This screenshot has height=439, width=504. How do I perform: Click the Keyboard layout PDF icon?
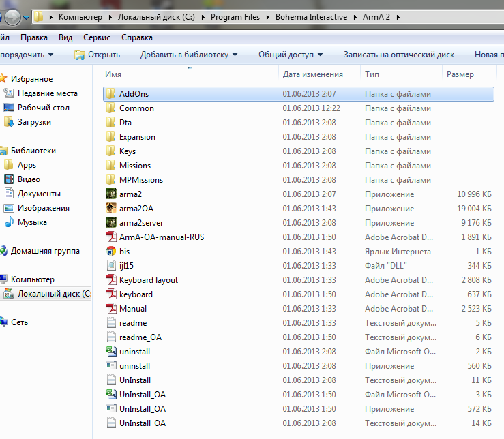111,280
